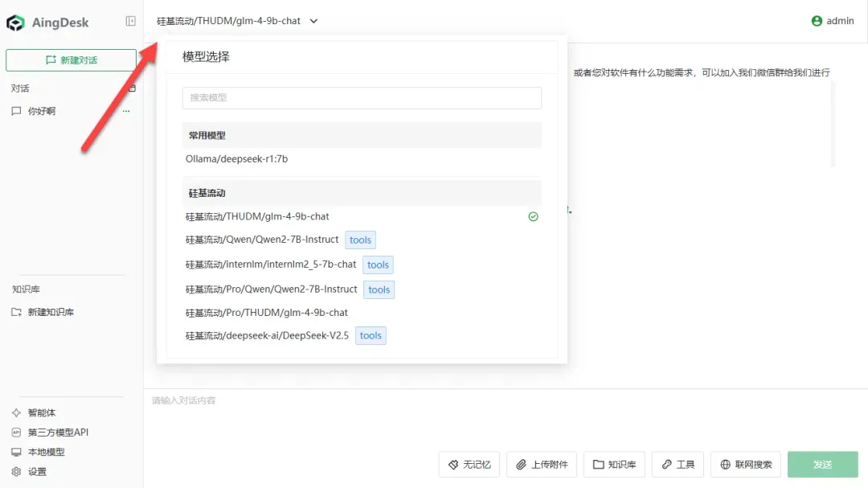This screenshot has height=488, width=868.
Task: Toggle the 无记忆 memory mode button
Action: (469, 464)
